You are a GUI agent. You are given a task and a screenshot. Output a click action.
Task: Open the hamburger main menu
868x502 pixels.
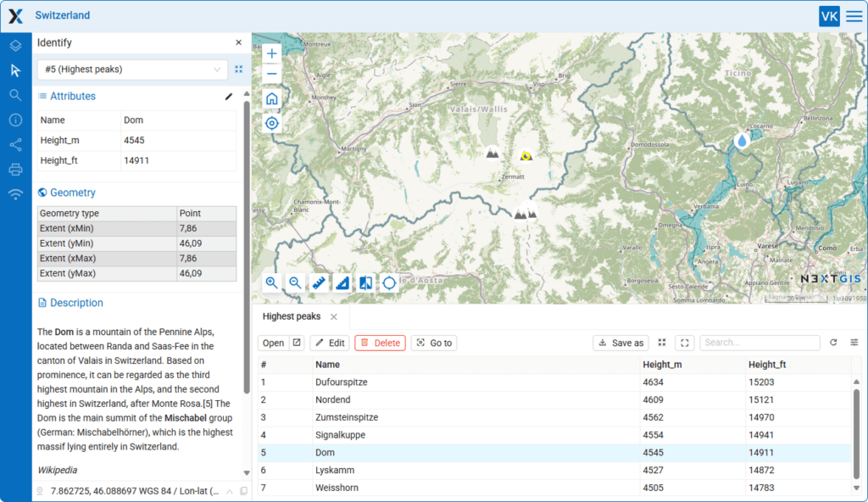pos(854,16)
